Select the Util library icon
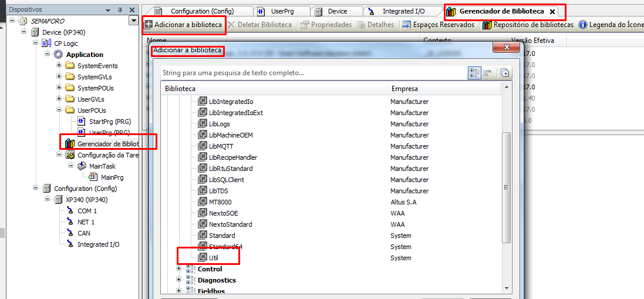 click(203, 257)
